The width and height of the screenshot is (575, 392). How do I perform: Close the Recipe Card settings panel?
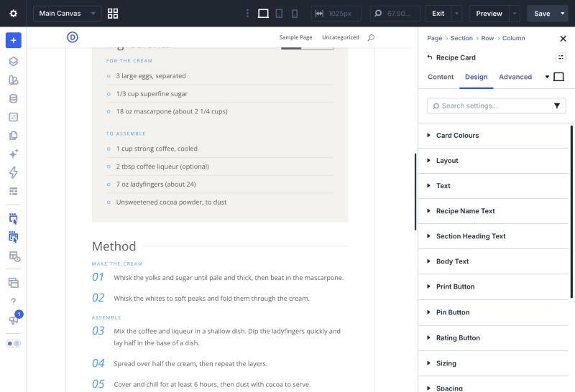click(x=563, y=39)
